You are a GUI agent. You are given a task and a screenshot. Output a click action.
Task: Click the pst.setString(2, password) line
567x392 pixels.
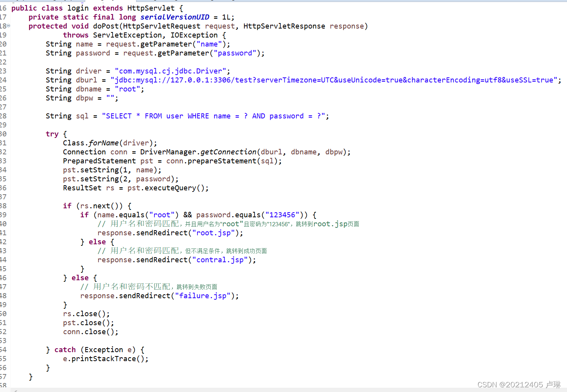tap(121, 179)
